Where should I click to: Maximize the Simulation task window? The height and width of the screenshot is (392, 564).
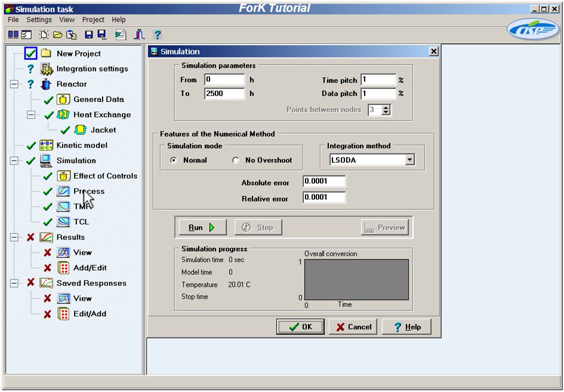click(x=544, y=10)
